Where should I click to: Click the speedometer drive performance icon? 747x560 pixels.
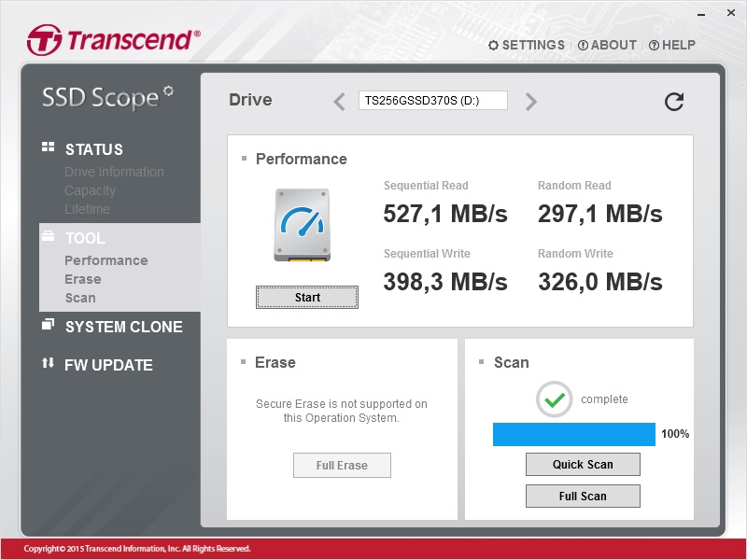(x=302, y=225)
